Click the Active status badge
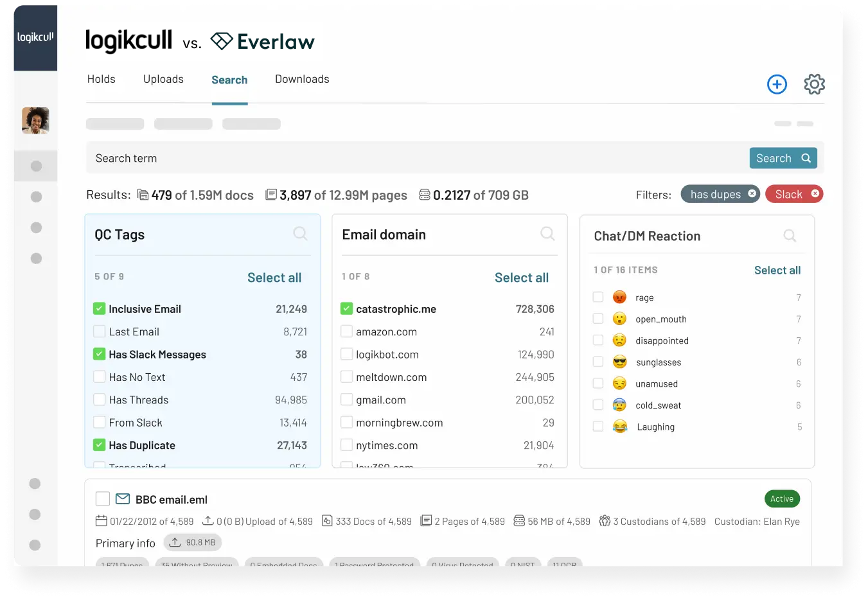The image size is (868, 600). [782, 499]
